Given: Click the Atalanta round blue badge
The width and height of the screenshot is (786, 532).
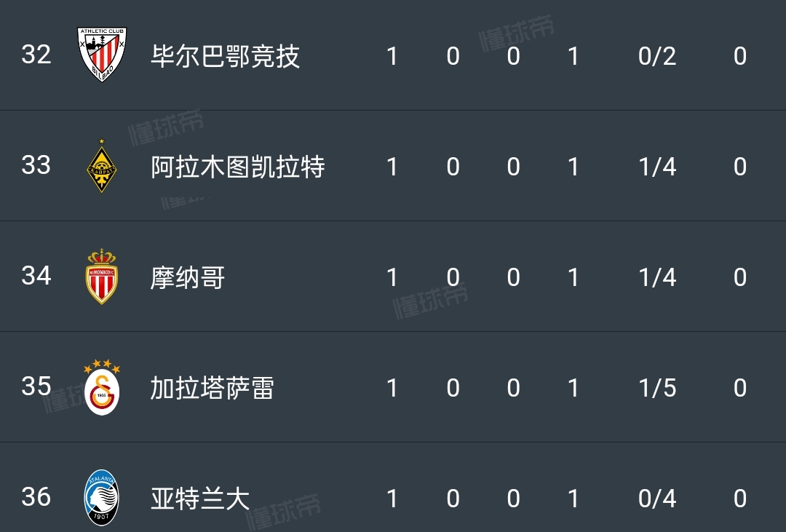Looking at the screenshot, I should click(x=102, y=498).
